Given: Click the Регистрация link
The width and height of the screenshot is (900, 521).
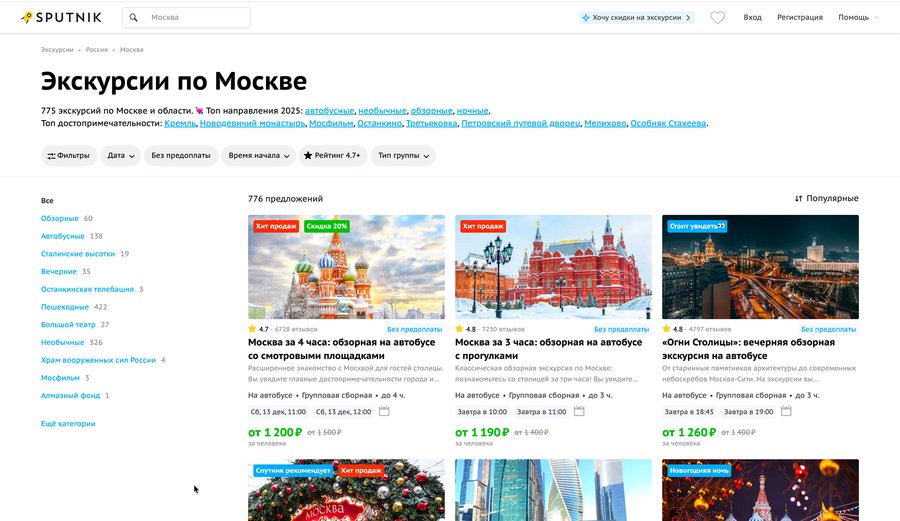Looking at the screenshot, I should click(800, 18).
